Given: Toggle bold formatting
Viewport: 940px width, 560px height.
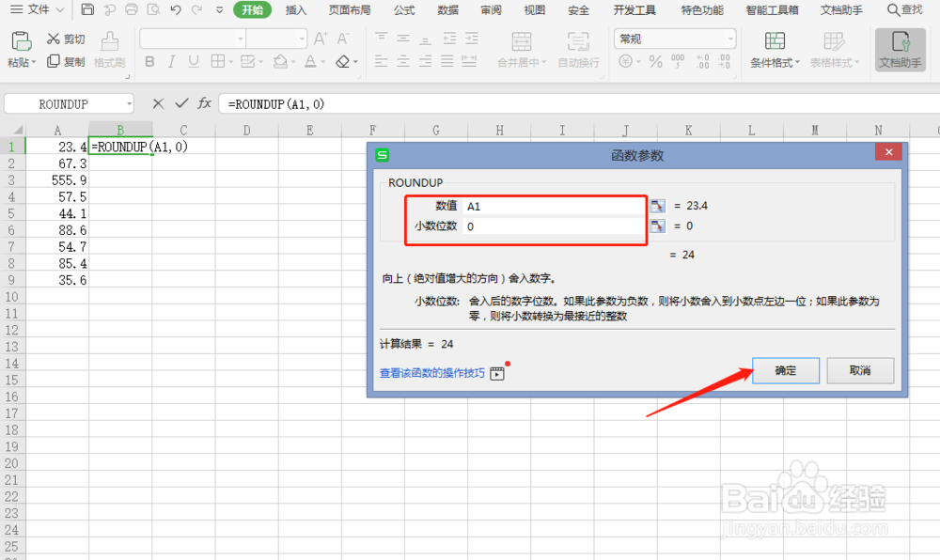Looking at the screenshot, I should (149, 60).
